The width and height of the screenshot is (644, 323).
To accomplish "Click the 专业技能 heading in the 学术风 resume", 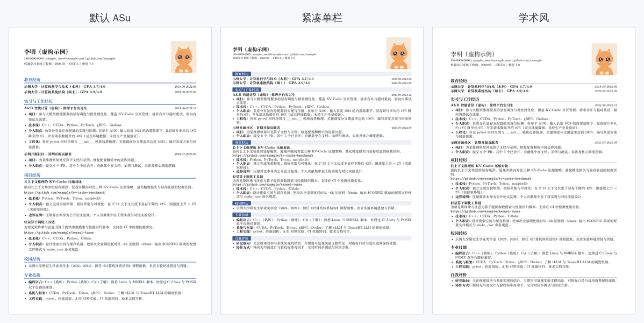I will pos(459,247).
